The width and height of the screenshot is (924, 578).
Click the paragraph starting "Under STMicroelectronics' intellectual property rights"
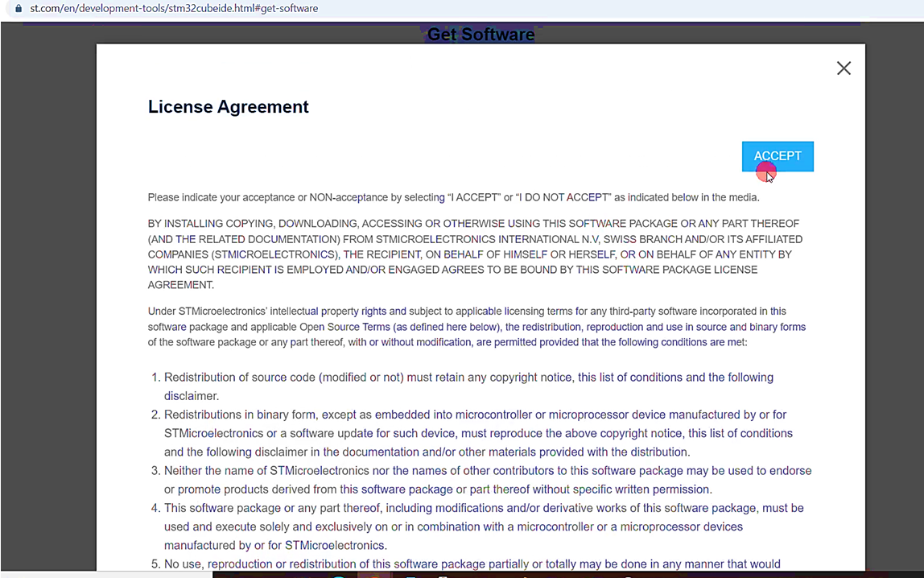coord(476,326)
